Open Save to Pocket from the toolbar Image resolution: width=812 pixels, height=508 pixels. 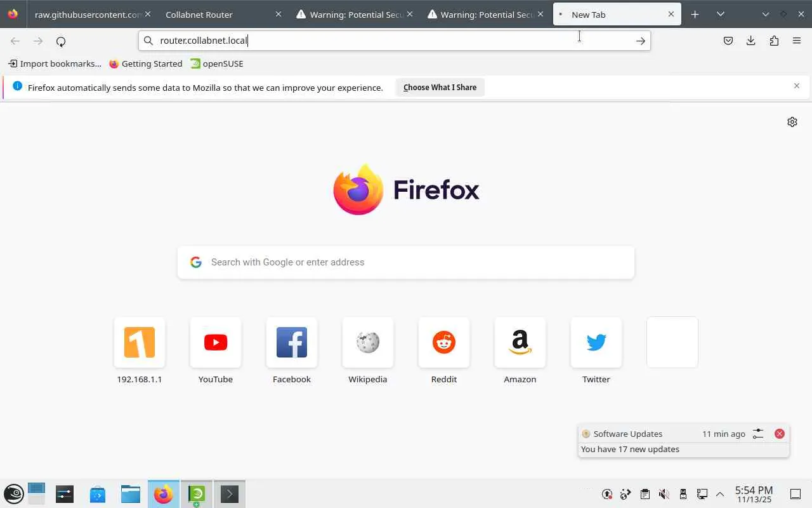(728, 41)
